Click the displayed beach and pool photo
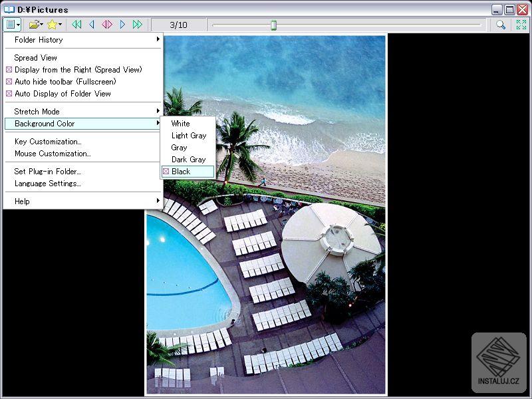Viewport: 532px width, 399px height. [267, 214]
